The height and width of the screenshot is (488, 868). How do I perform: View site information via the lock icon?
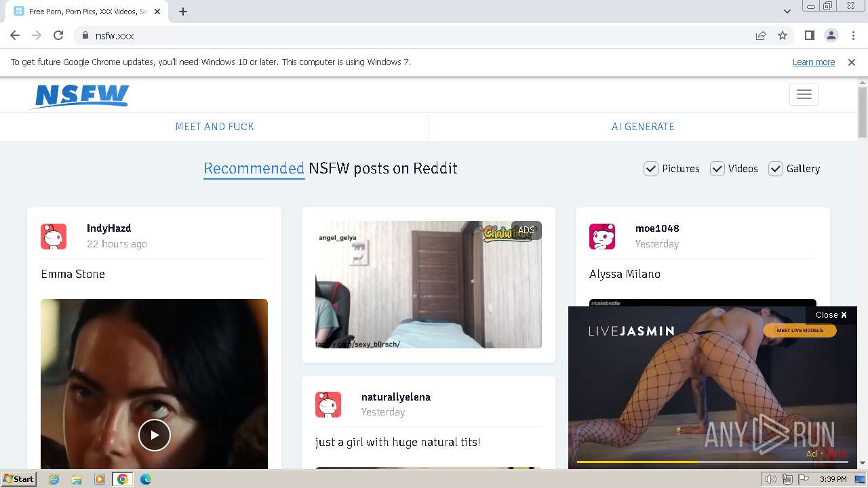pos(85,35)
